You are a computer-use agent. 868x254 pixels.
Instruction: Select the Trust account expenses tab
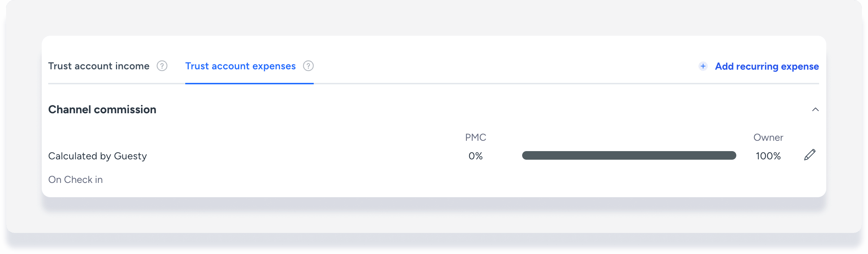(240, 66)
